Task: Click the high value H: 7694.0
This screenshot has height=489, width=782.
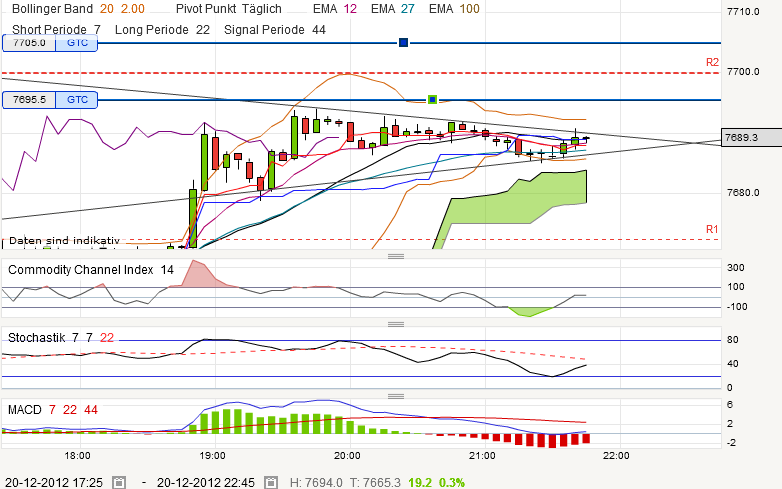Action: pyautogui.click(x=316, y=483)
